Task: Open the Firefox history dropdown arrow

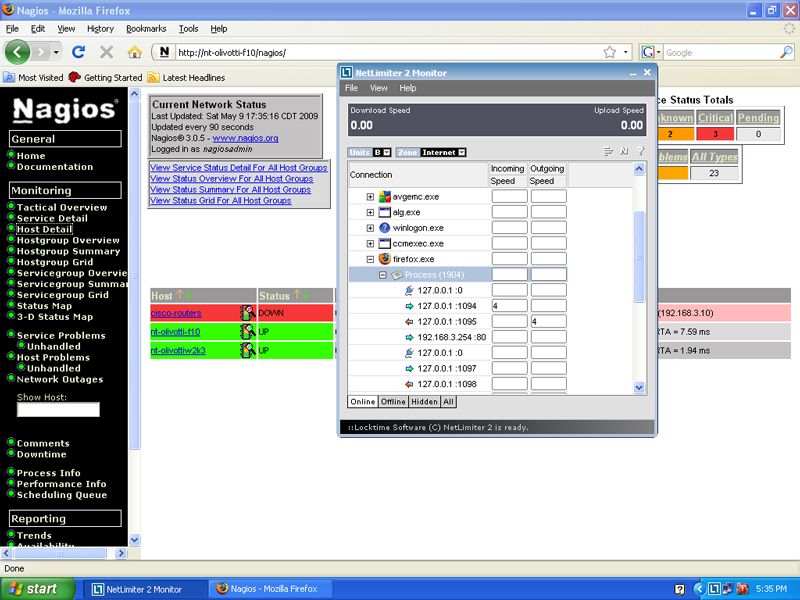Action: point(56,52)
